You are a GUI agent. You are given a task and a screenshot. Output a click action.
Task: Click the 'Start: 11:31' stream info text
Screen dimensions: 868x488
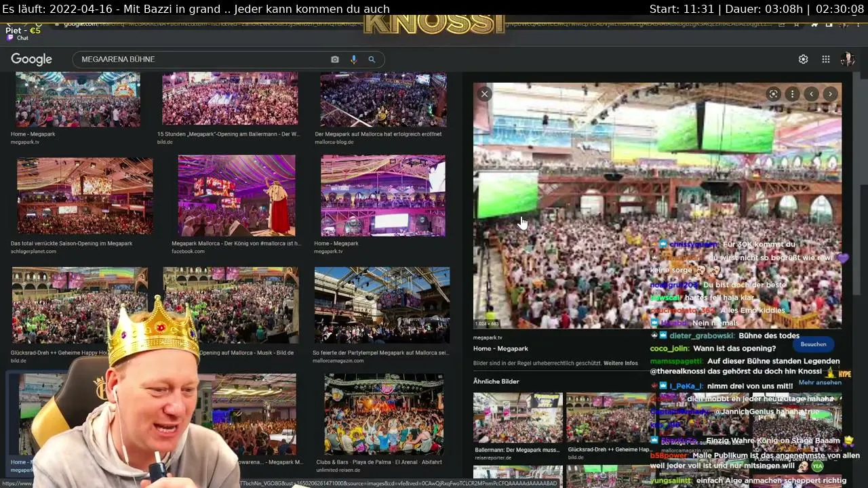(x=682, y=9)
